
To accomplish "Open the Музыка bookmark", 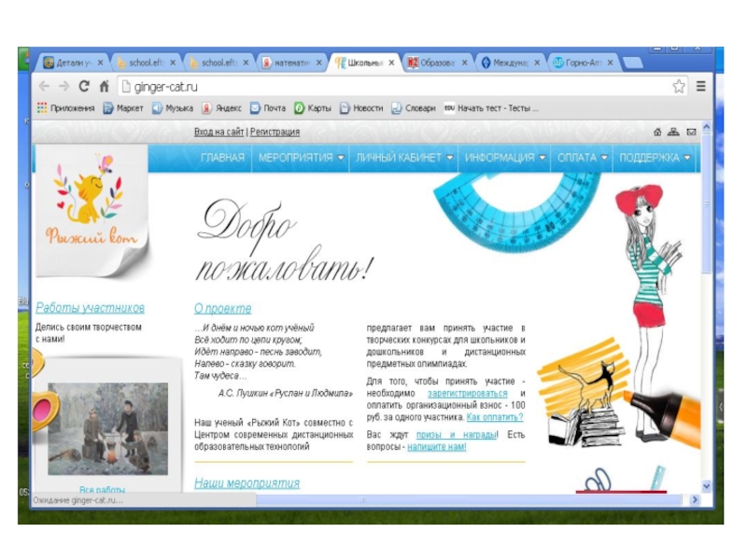I will (x=173, y=108).
